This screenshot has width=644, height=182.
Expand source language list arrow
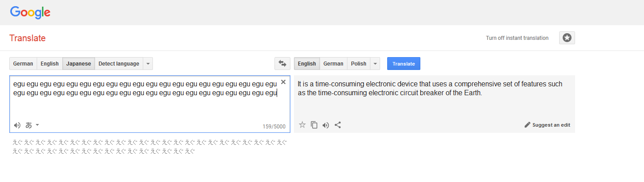tap(148, 64)
